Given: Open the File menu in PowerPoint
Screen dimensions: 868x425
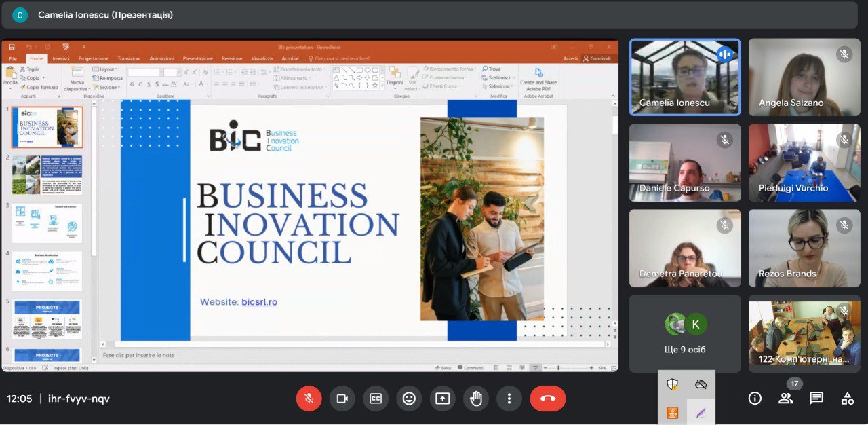Looking at the screenshot, I should (x=12, y=58).
